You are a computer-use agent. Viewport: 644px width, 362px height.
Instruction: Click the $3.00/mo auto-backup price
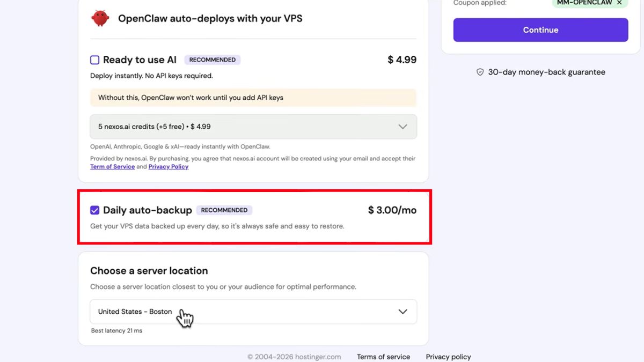pyautogui.click(x=392, y=210)
